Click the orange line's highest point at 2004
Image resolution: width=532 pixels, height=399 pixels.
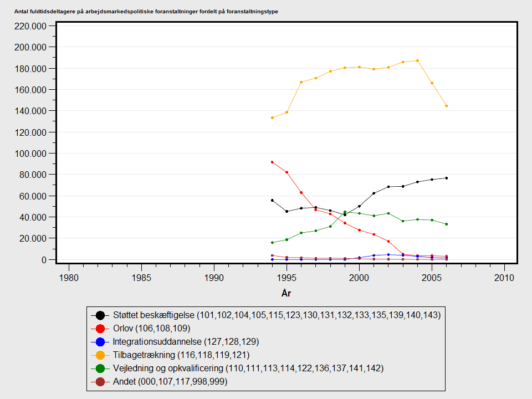[x=417, y=60]
